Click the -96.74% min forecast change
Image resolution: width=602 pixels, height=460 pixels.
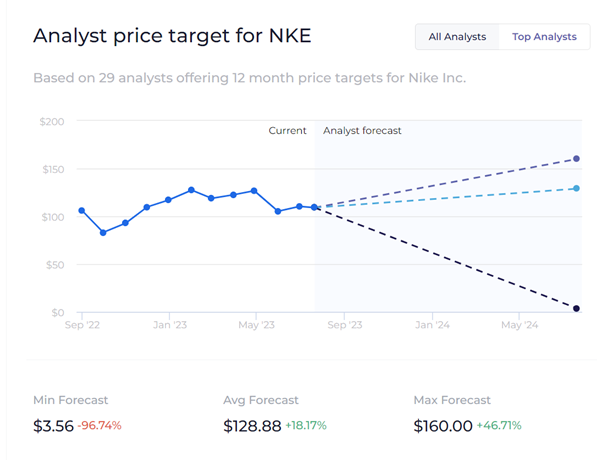(100, 426)
